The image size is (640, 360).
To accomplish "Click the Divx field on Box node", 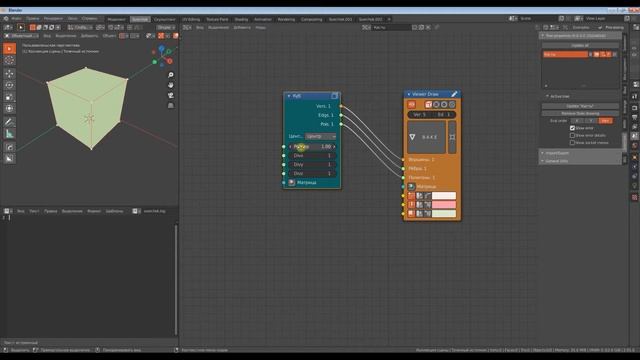I will pyautogui.click(x=312, y=156).
